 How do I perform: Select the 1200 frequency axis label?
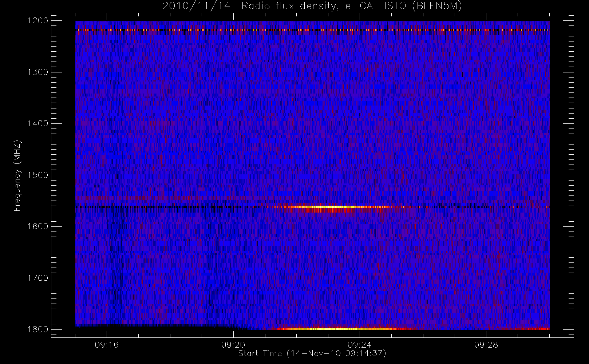click(38, 21)
